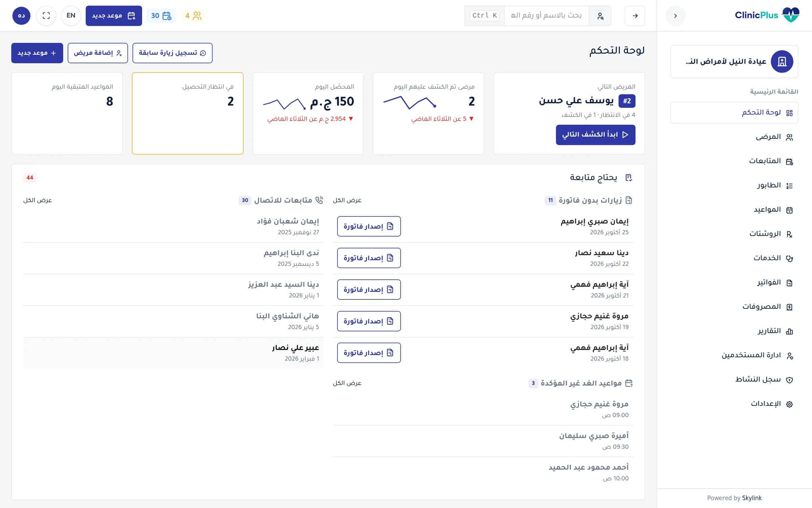Select follow-up row 'عبير علي نصار'

point(173,353)
